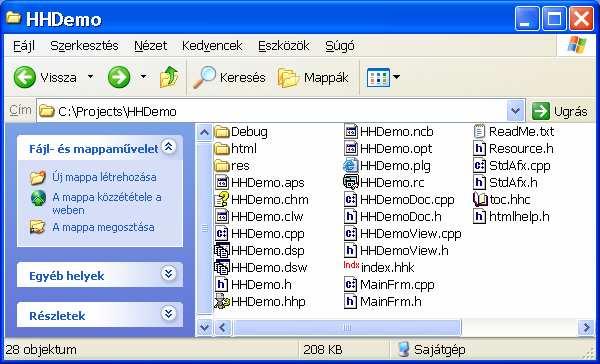Select the HHDemo.h header icon
The width and height of the screenshot is (600, 364).
click(x=222, y=284)
